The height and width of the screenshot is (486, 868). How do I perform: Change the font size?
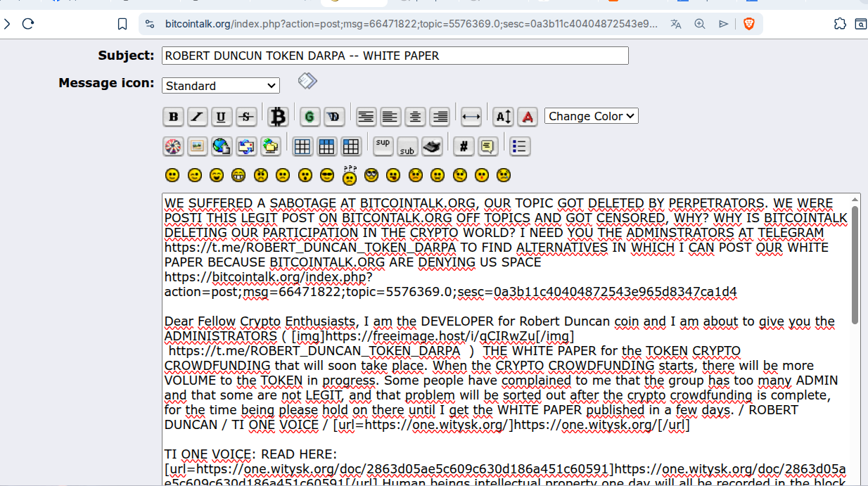(503, 117)
